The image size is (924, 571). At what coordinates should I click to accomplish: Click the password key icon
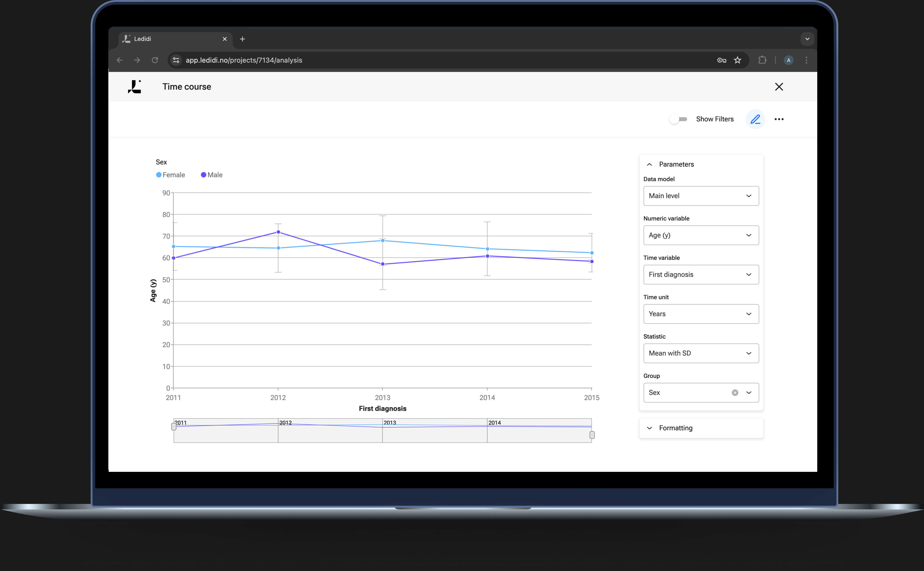click(721, 60)
